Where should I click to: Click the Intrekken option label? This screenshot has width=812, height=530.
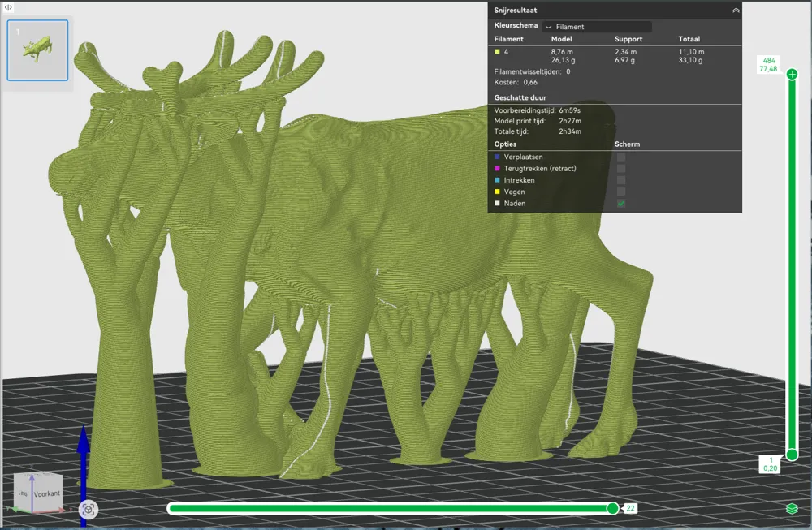(x=519, y=180)
